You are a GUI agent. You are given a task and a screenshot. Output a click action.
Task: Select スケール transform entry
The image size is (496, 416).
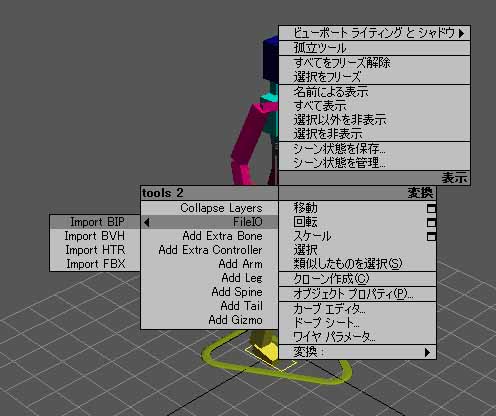(353, 236)
